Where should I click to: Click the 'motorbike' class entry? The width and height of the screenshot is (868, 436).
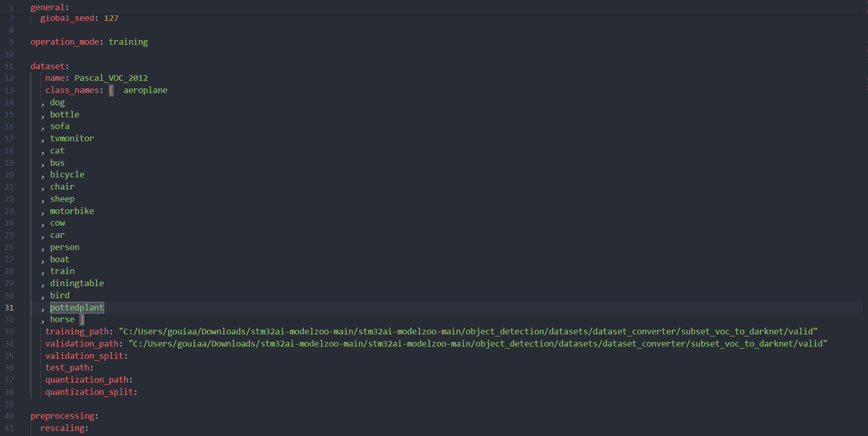[72, 211]
